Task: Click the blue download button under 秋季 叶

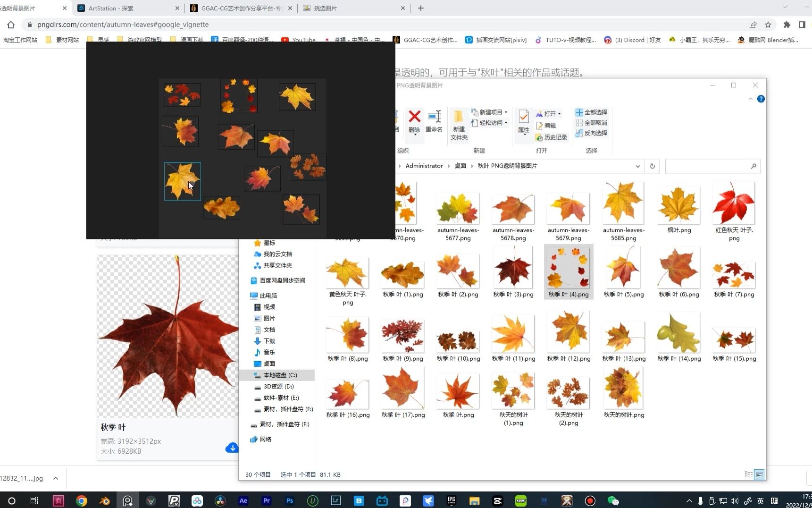Action: (232, 448)
